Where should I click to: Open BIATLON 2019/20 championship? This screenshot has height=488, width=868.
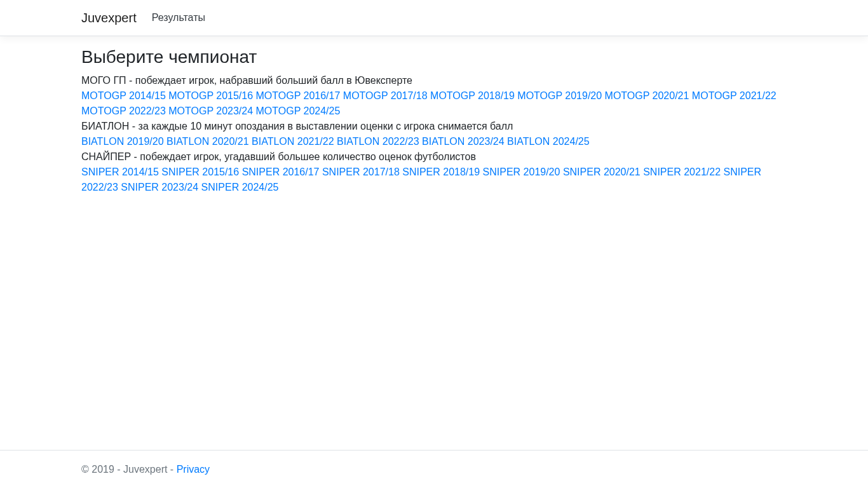point(123,142)
